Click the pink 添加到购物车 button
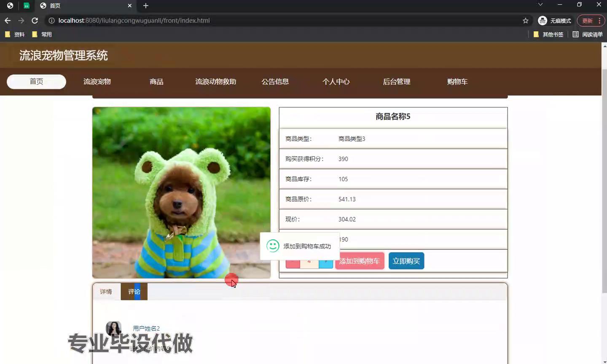The image size is (607, 364). [x=360, y=261]
